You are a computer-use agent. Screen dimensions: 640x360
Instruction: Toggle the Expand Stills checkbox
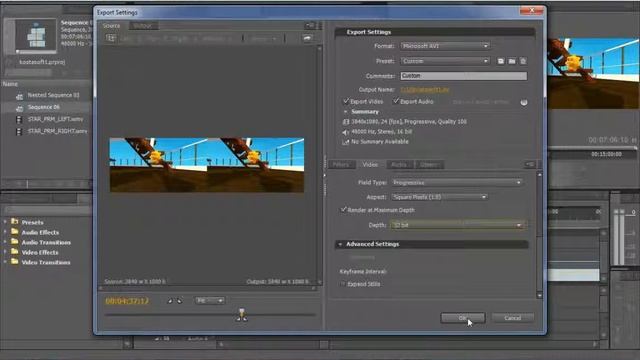click(x=343, y=284)
